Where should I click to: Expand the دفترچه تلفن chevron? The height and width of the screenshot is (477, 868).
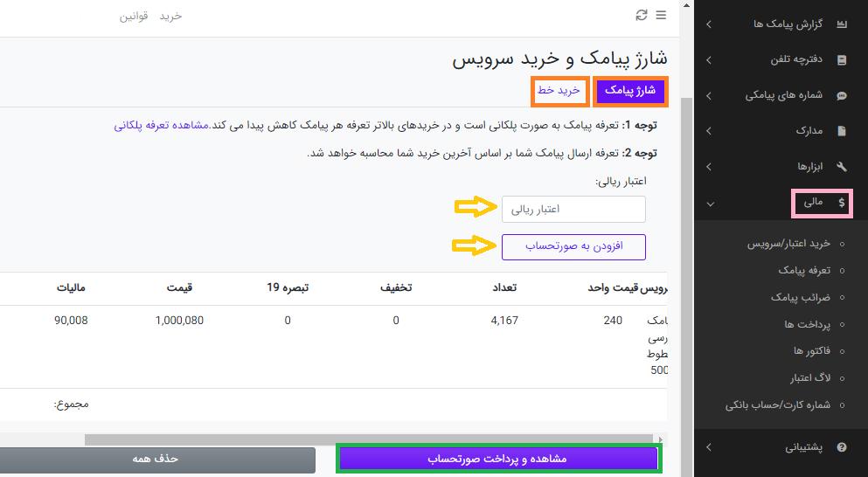click(x=709, y=59)
